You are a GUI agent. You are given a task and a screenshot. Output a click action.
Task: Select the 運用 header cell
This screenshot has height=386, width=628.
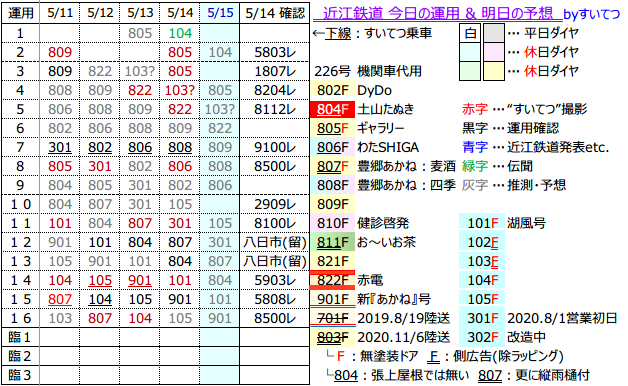pyautogui.click(x=20, y=13)
